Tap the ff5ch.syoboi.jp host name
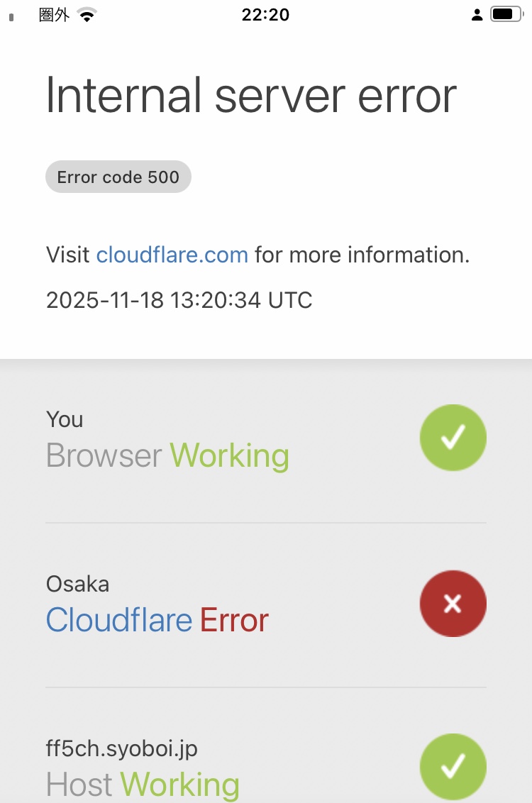Screen dimensions: 532x803 coord(122,748)
